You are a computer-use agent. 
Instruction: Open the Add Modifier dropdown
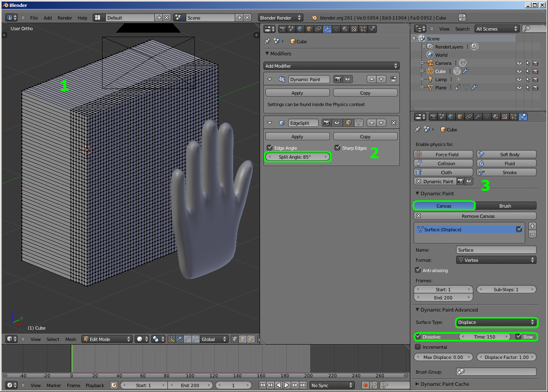tap(331, 66)
